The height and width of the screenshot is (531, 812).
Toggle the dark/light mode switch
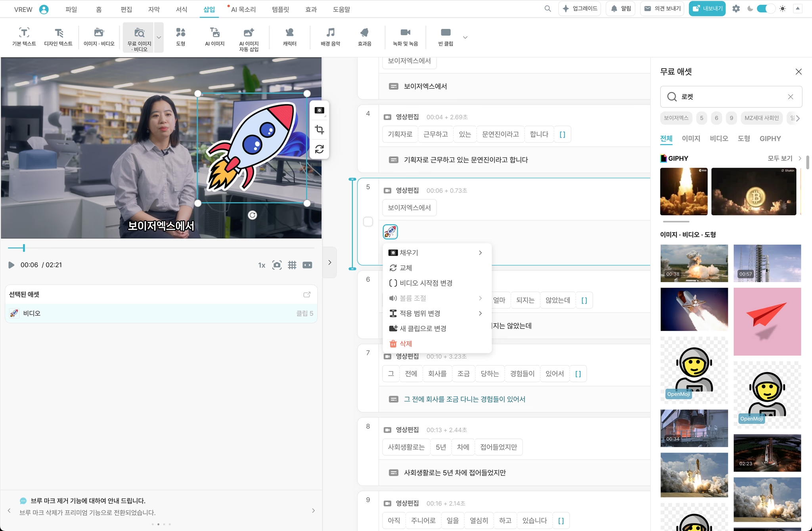766,8
